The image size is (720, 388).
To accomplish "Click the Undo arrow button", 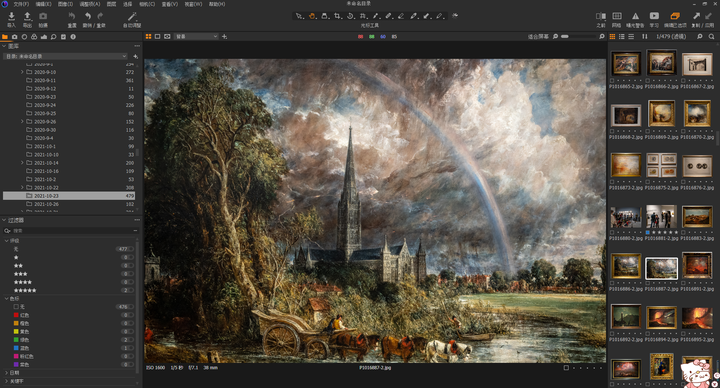I will 87,16.
